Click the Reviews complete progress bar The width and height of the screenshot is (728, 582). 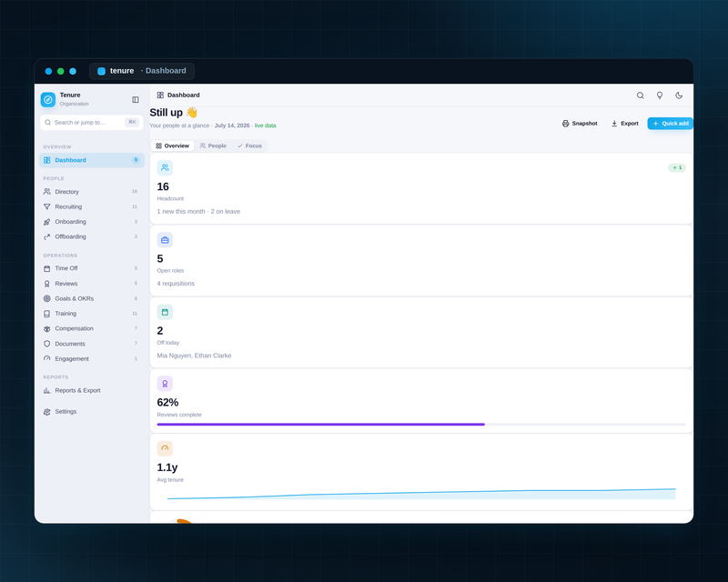click(x=421, y=424)
